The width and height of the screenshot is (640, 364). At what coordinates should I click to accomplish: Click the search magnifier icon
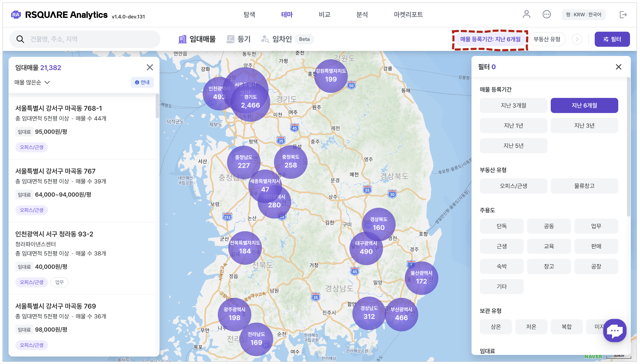pos(20,39)
